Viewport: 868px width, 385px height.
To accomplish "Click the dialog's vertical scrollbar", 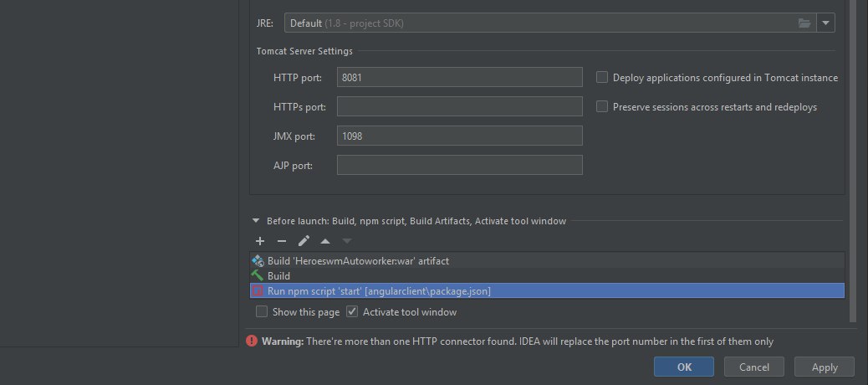I will coord(852,161).
